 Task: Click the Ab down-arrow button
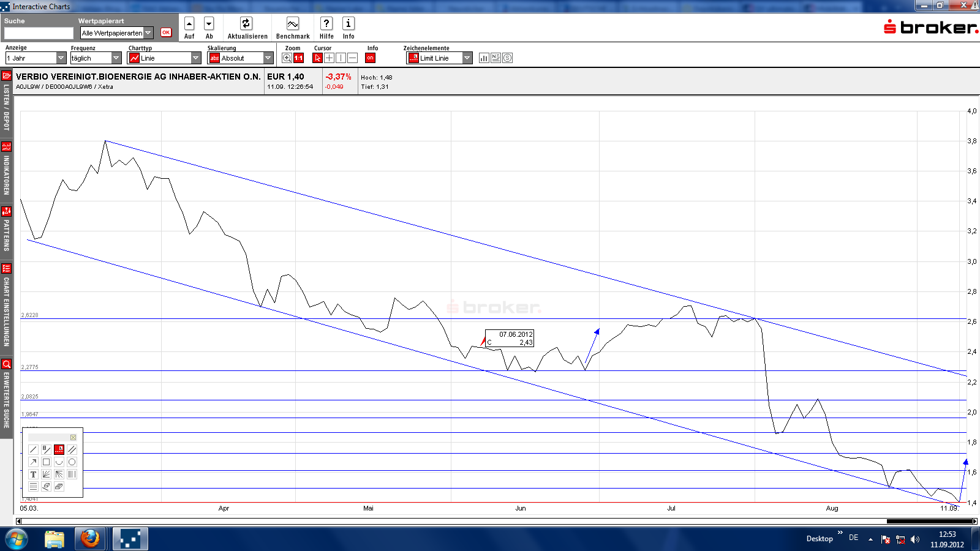click(209, 24)
